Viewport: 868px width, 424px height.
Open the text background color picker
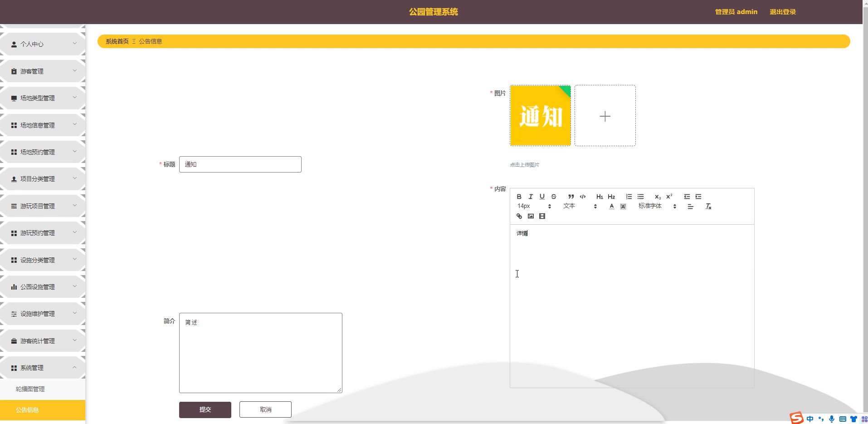coord(623,206)
